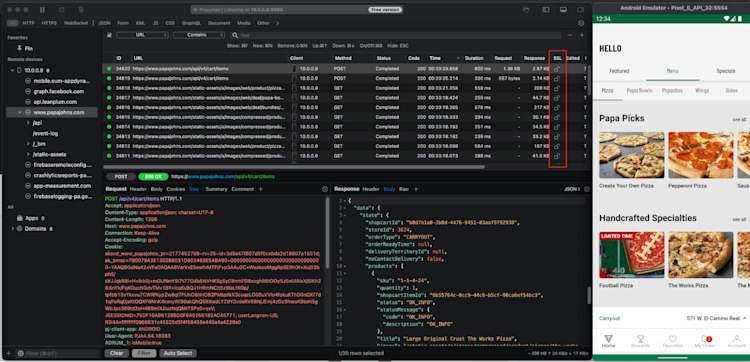Click SSL lock icon for request 34817
This screenshot has height=362, width=750.
point(557,98)
